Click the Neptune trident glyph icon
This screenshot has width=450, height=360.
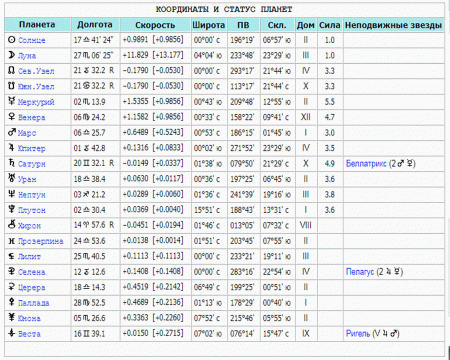[x=12, y=194]
